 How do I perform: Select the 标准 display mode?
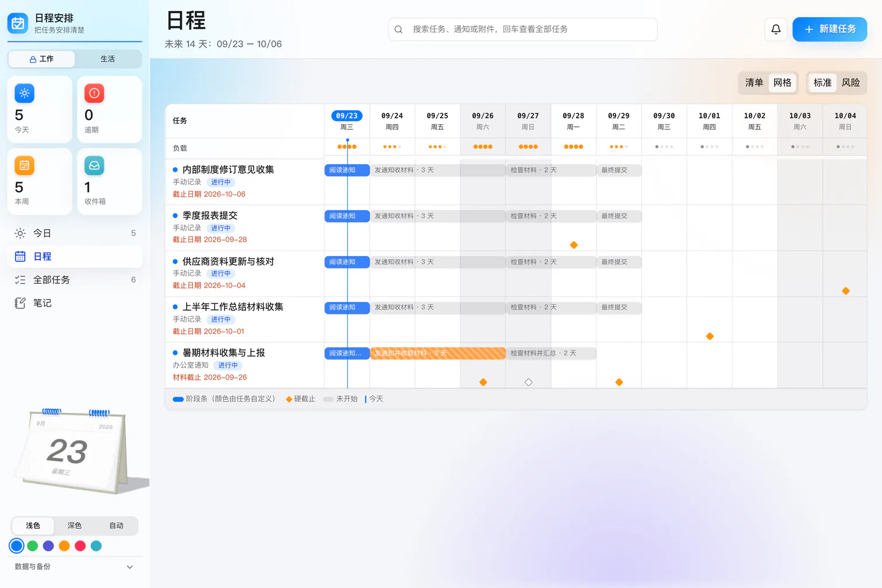coord(822,83)
